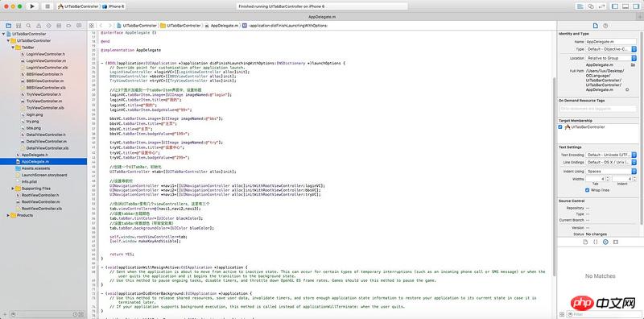Open the Type dropdown Default - Objective-C
Screen dimensions: 644x319
611,49
